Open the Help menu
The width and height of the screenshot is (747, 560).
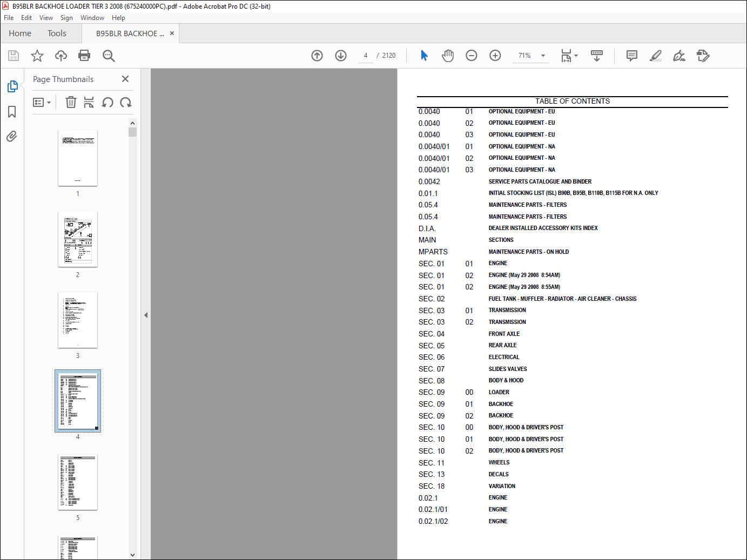coord(118,18)
